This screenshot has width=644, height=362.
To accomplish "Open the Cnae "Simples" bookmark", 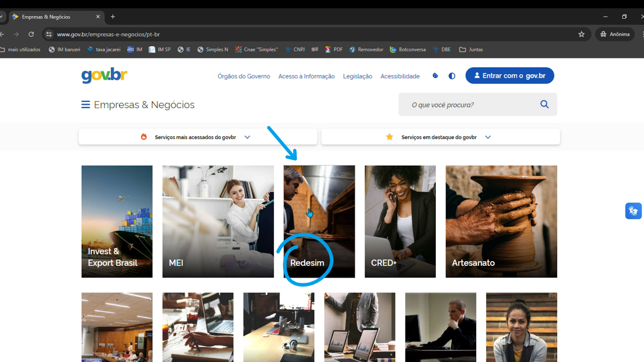I will click(x=256, y=49).
